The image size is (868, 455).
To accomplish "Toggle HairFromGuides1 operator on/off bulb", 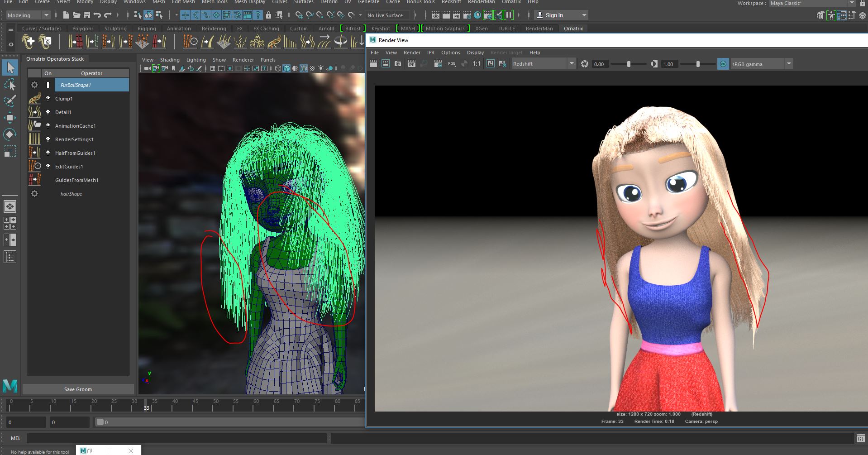I will point(48,153).
